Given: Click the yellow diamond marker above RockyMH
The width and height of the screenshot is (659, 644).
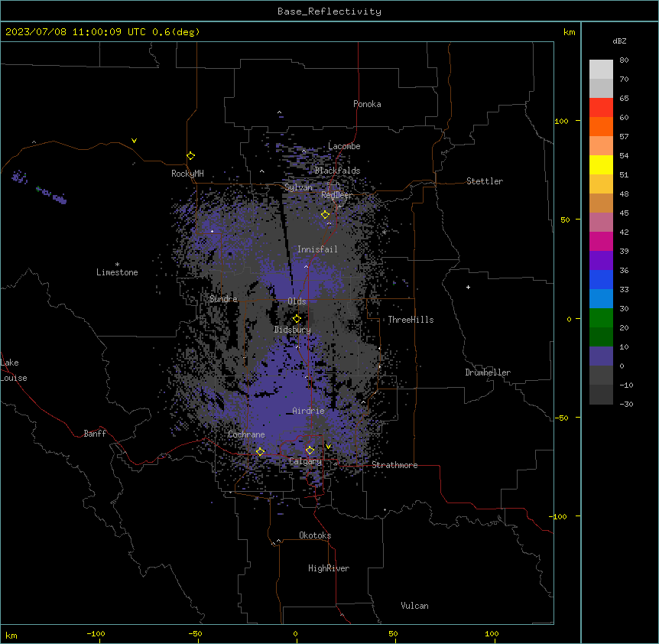Looking at the screenshot, I should click(191, 155).
